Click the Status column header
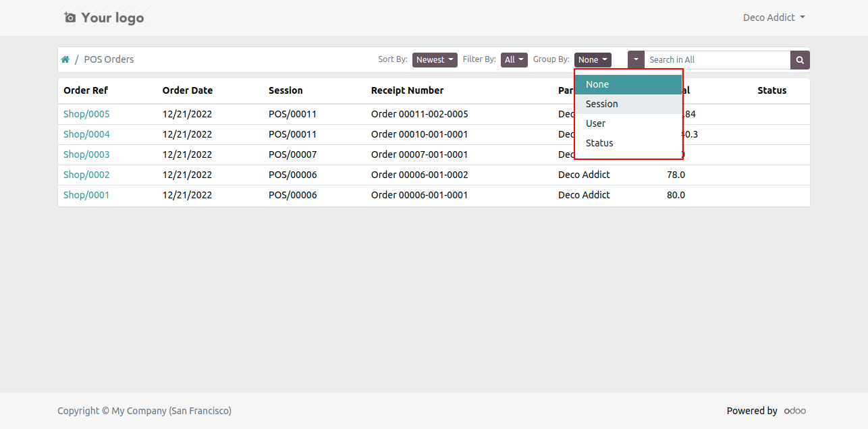The width and height of the screenshot is (868, 429). (x=772, y=90)
